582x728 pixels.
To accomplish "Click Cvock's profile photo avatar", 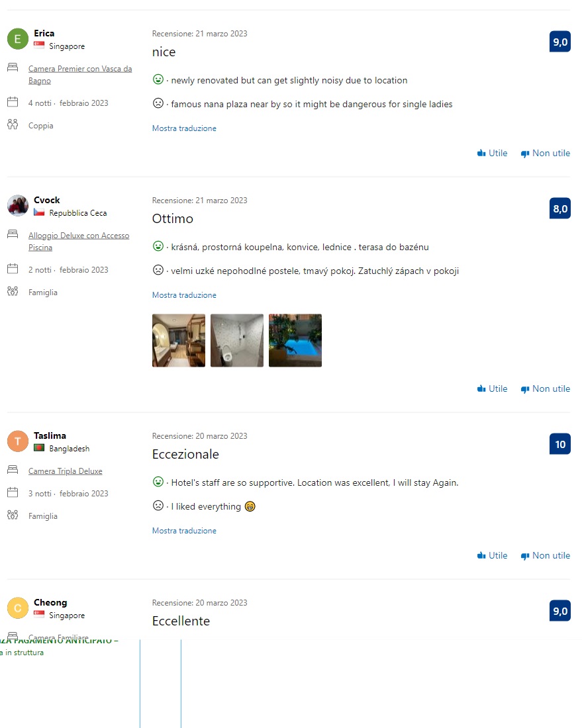I will 18,206.
